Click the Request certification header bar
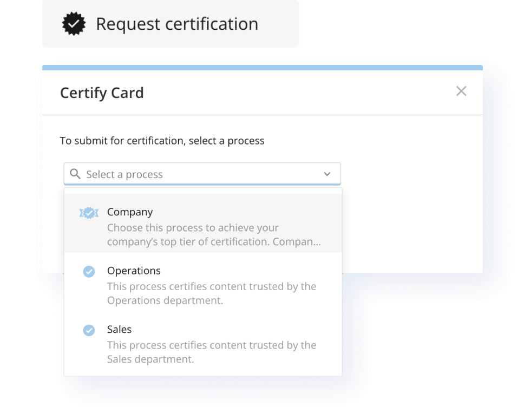Screen dimensions: 524x420 tap(171, 24)
